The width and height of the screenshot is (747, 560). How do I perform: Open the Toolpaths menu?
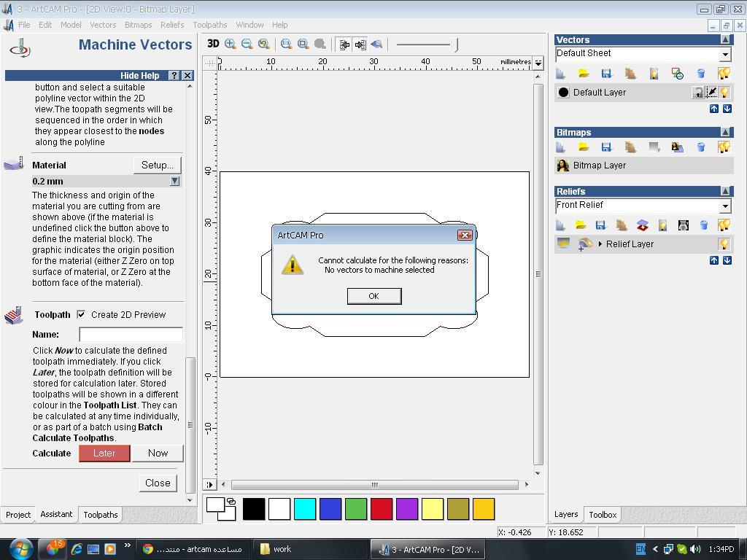[x=209, y=25]
